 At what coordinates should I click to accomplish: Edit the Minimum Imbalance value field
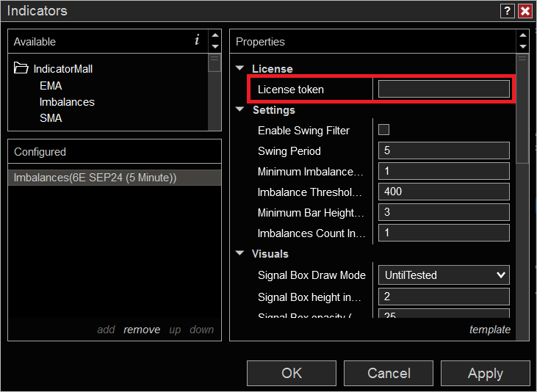[444, 171]
